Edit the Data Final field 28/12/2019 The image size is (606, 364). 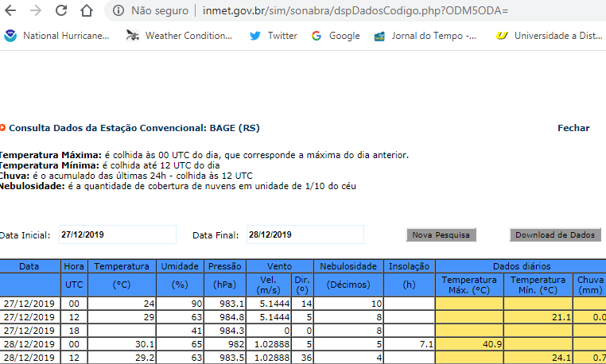tap(305, 234)
